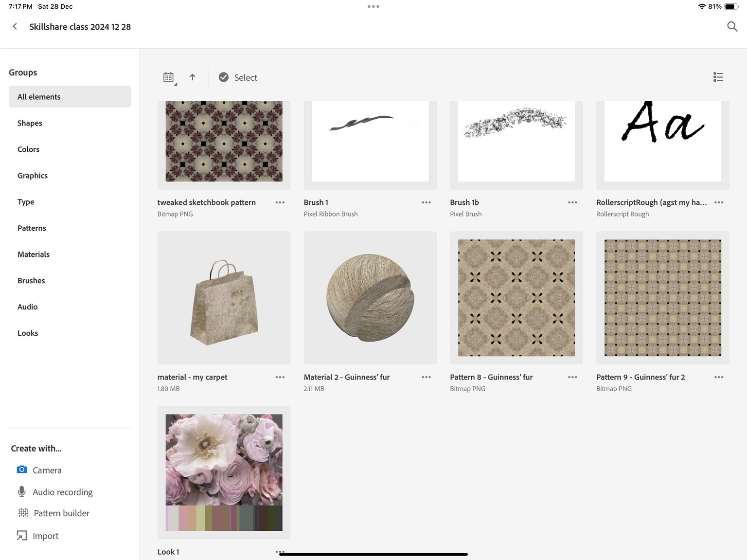
Task: Reverse sort order with the up arrow
Action: [193, 77]
